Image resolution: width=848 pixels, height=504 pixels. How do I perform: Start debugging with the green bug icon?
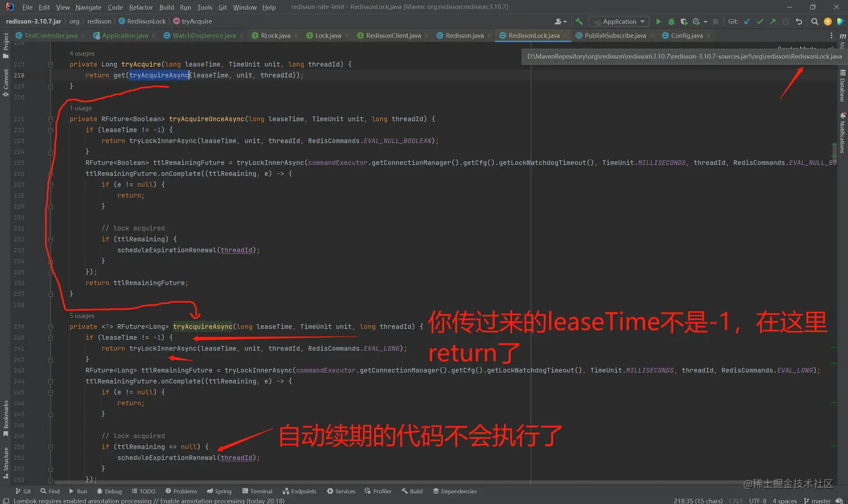671,21
